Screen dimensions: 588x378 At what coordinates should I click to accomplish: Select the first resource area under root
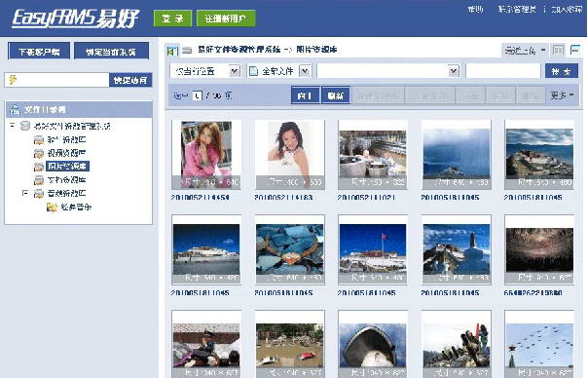pyautogui.click(x=66, y=139)
